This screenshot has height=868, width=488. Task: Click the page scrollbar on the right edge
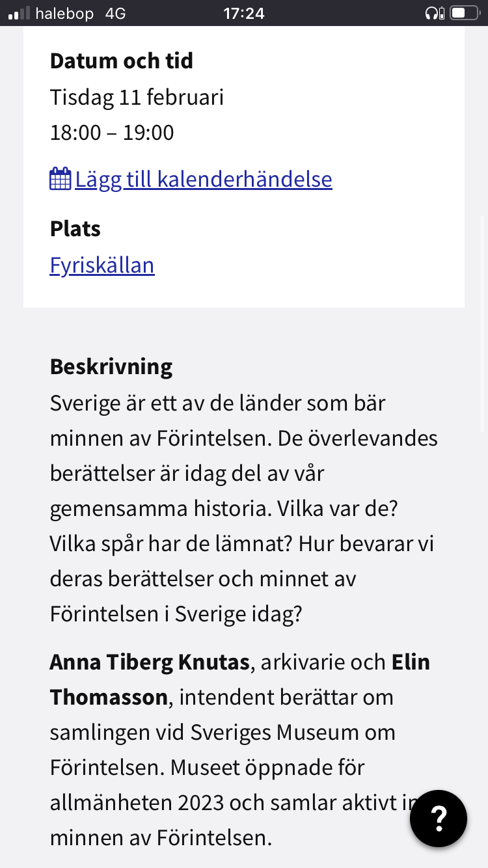point(482,323)
